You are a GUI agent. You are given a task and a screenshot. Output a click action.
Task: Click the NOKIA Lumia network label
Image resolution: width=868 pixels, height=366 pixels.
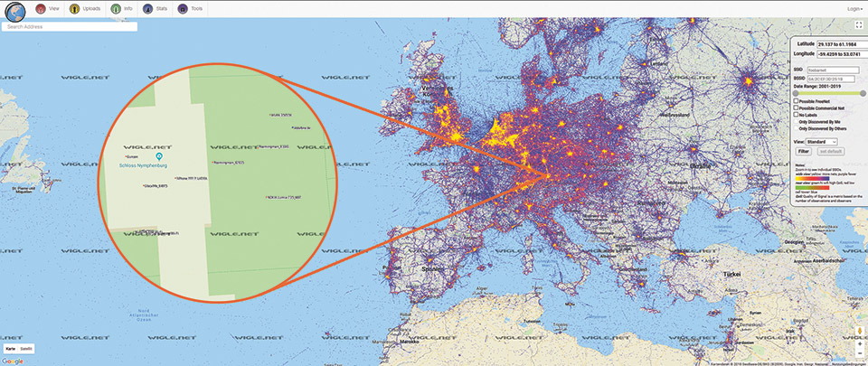coord(284,197)
